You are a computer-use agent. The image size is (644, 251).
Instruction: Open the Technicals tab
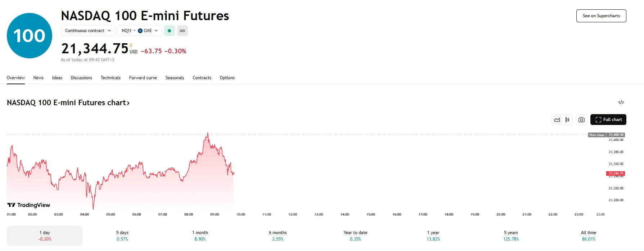[x=111, y=78]
